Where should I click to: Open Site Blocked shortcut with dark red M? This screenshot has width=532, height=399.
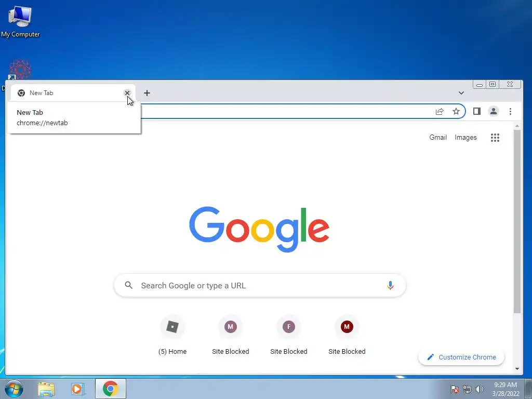347,335
